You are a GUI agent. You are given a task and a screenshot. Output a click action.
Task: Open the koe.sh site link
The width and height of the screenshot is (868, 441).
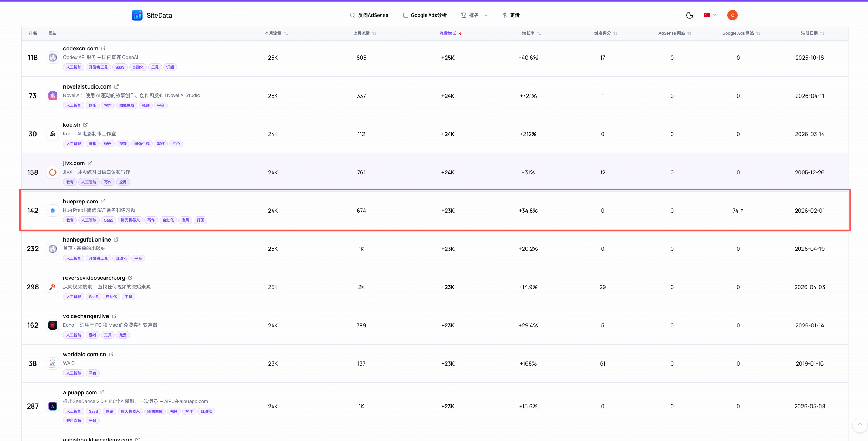72,125
